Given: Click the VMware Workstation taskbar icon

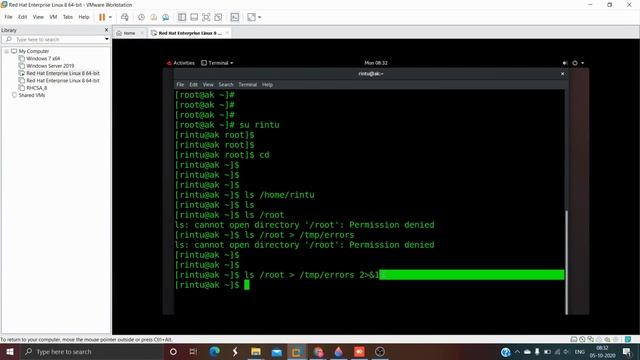Looking at the screenshot, I should (297, 351).
